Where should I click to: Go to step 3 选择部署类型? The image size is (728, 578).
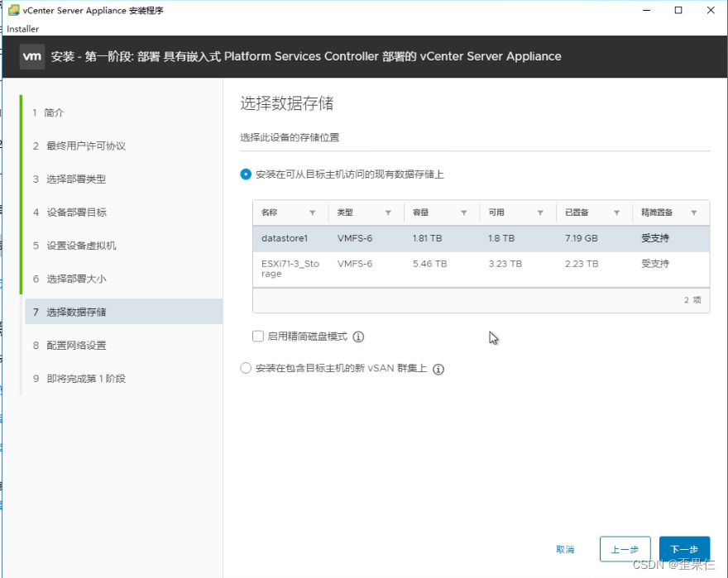[69, 179]
